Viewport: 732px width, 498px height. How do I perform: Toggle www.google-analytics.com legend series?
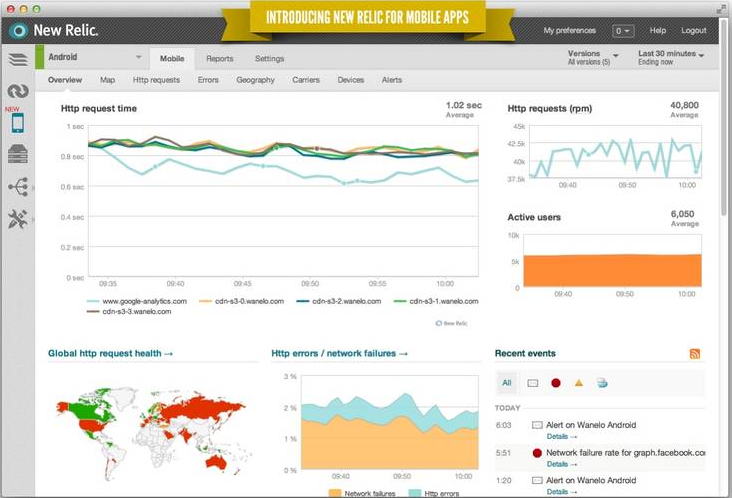(137, 302)
